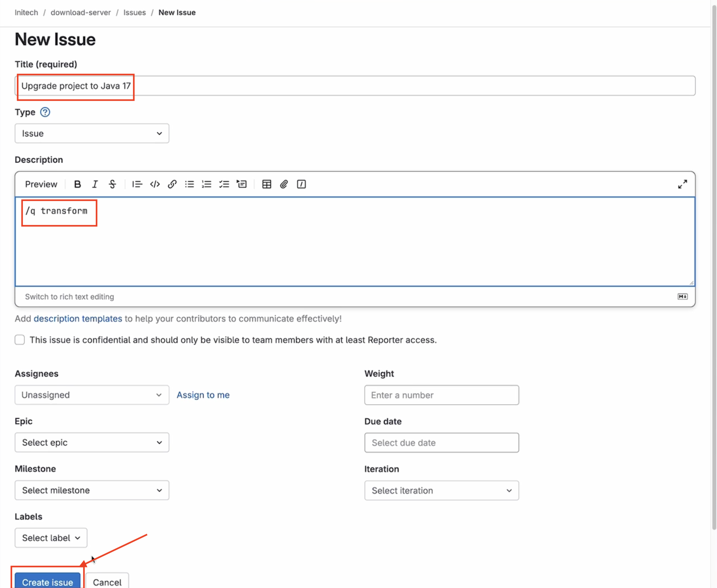Expand the Unassigned assignees dropdown
Viewport: 717px width, 588px height.
(92, 395)
